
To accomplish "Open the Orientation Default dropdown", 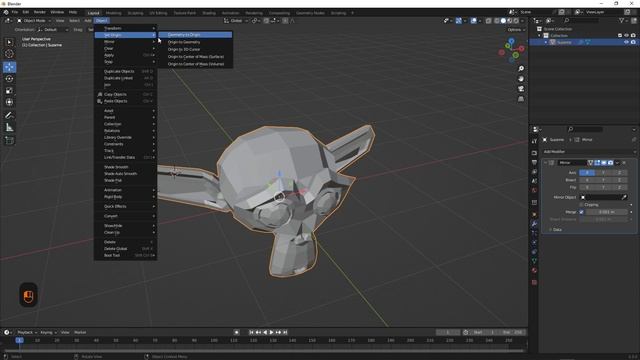I will pos(53,29).
